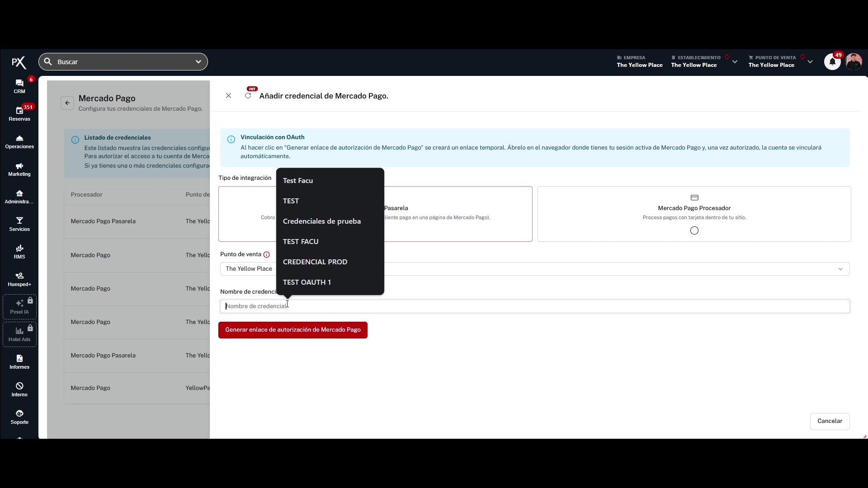Select the Mercado Pago Procesador radio button
This screenshot has height=488, width=868.
694,231
